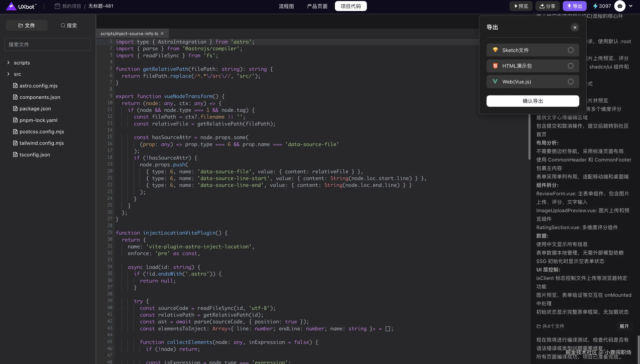Click the HTML5 icon for HTML演示包
This screenshot has height=364, width=640.
pos(495,66)
